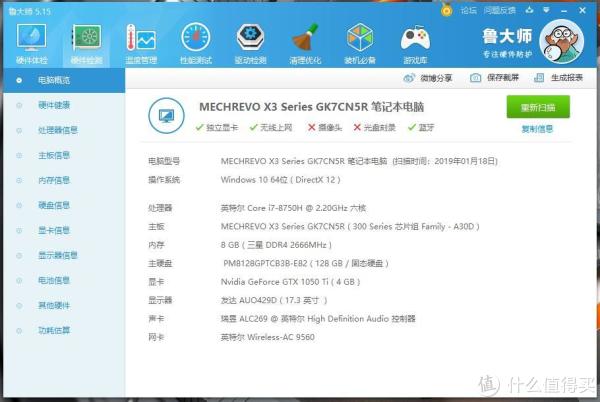Click the 微博分享 Weibo icon
This screenshot has height=402, width=600.
[409, 78]
